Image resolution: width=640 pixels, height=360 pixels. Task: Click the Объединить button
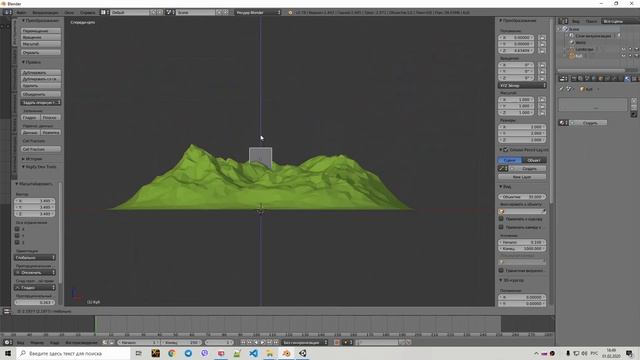click(41, 94)
